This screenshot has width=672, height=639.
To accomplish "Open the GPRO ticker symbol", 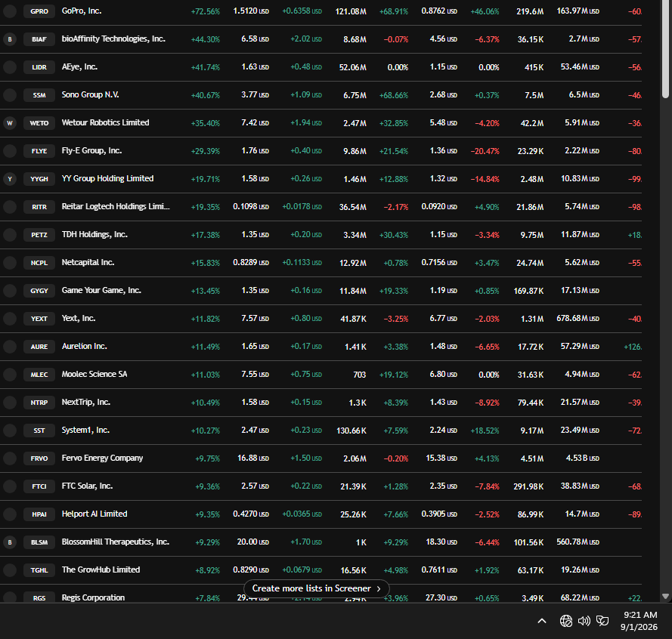I will click(x=39, y=11).
